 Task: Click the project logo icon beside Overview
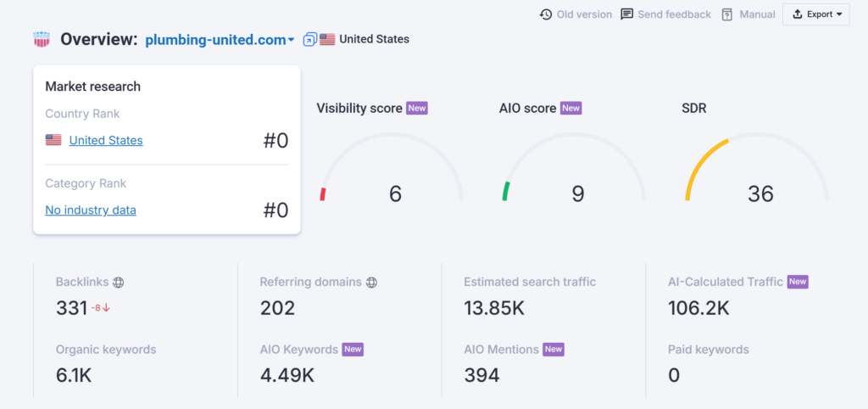point(42,39)
